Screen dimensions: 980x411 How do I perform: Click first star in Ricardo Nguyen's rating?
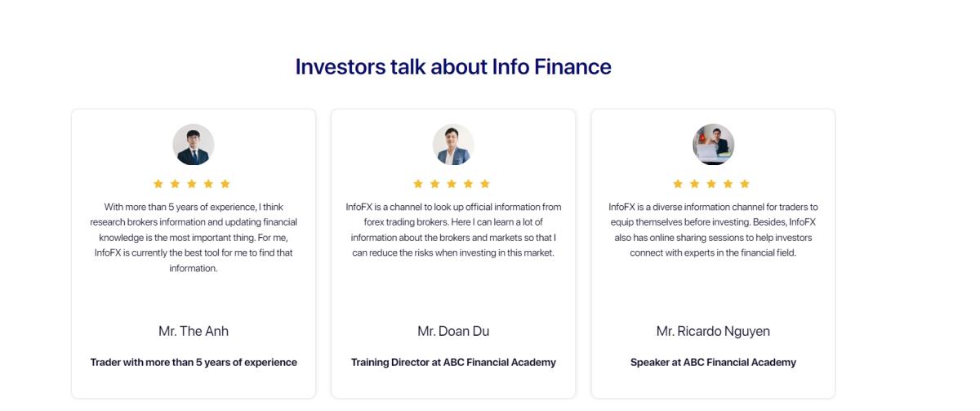click(678, 184)
